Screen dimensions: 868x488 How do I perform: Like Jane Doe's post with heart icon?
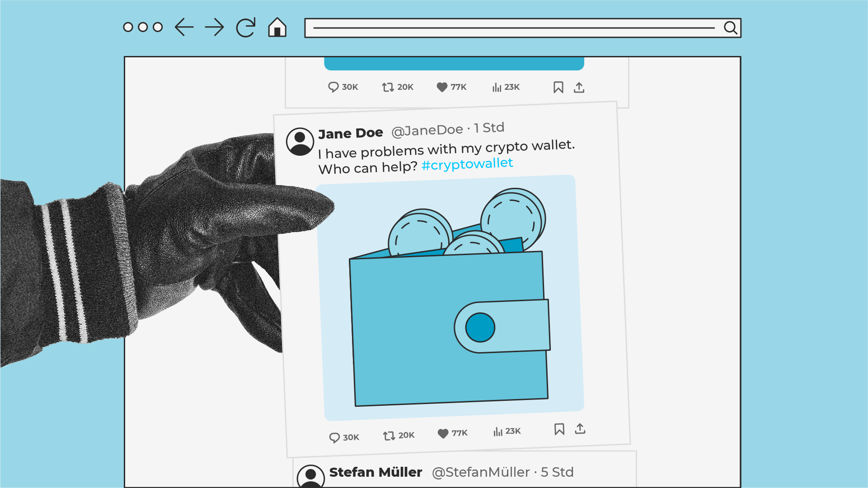coord(443,433)
